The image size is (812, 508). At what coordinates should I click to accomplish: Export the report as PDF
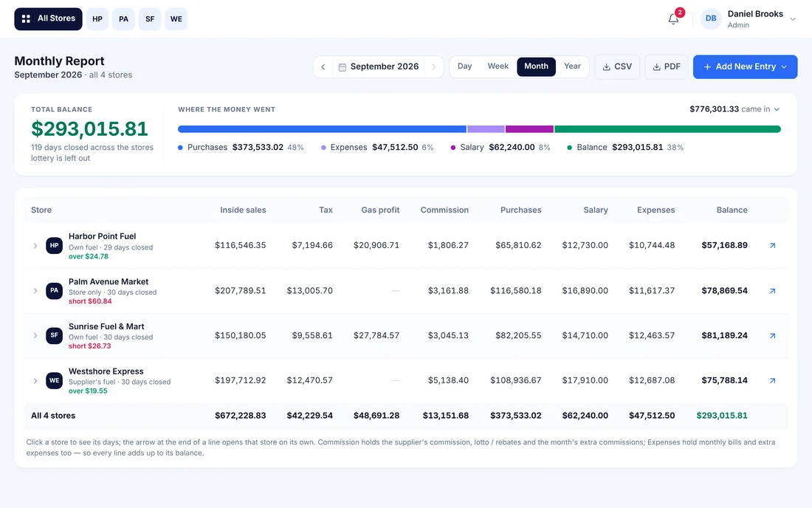point(667,66)
